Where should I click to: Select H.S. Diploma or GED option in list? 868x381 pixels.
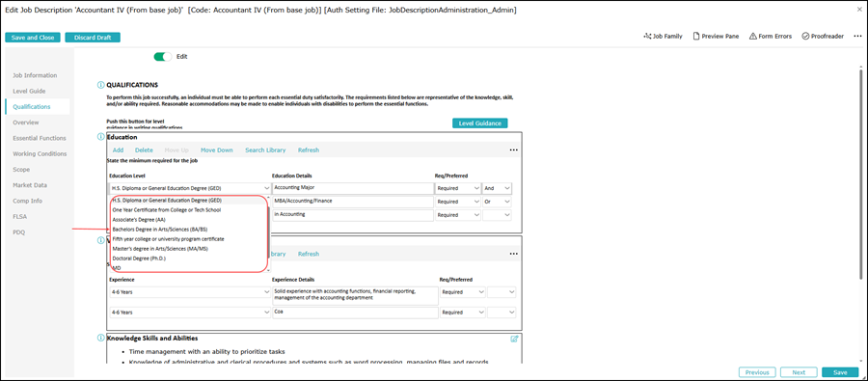click(x=188, y=200)
